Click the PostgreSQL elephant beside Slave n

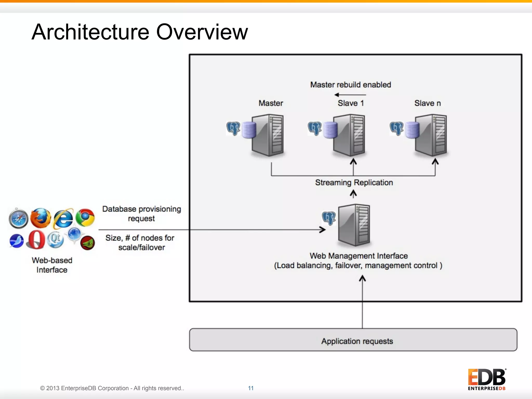[397, 128]
